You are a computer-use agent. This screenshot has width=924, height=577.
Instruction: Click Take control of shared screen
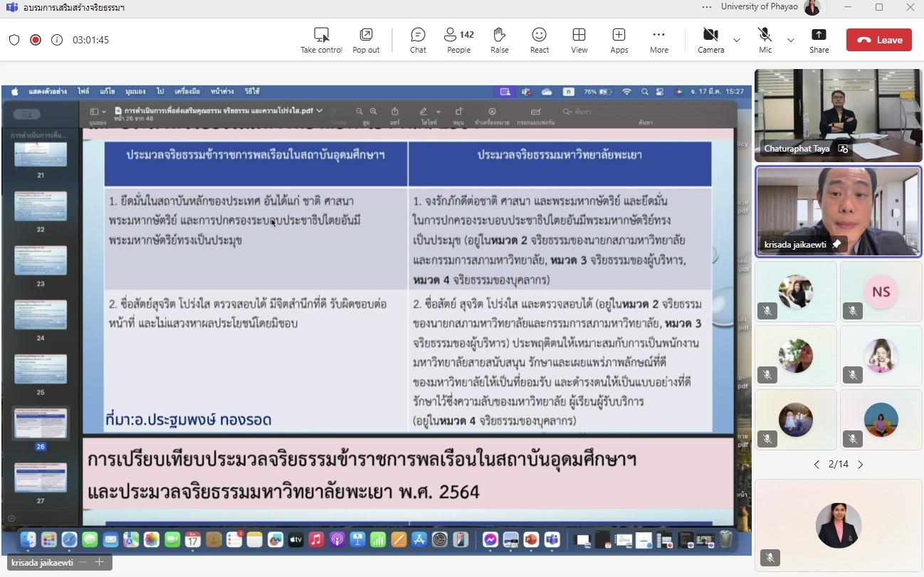321,40
